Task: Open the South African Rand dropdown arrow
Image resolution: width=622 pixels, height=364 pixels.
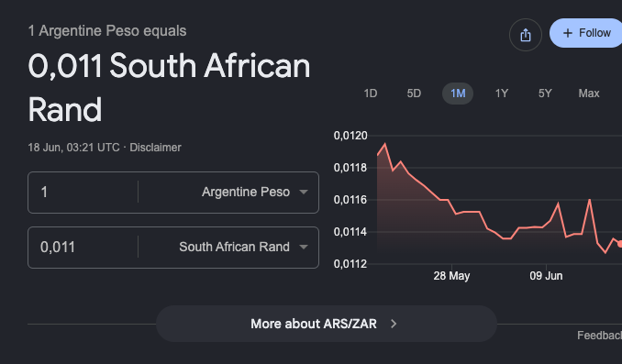Action: [304, 247]
